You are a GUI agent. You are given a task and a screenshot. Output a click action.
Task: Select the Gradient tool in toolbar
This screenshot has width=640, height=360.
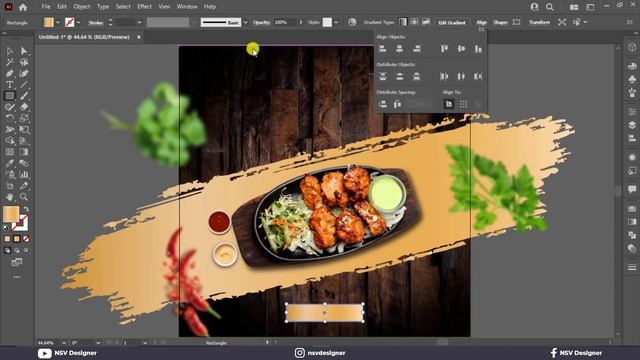pos(24,152)
